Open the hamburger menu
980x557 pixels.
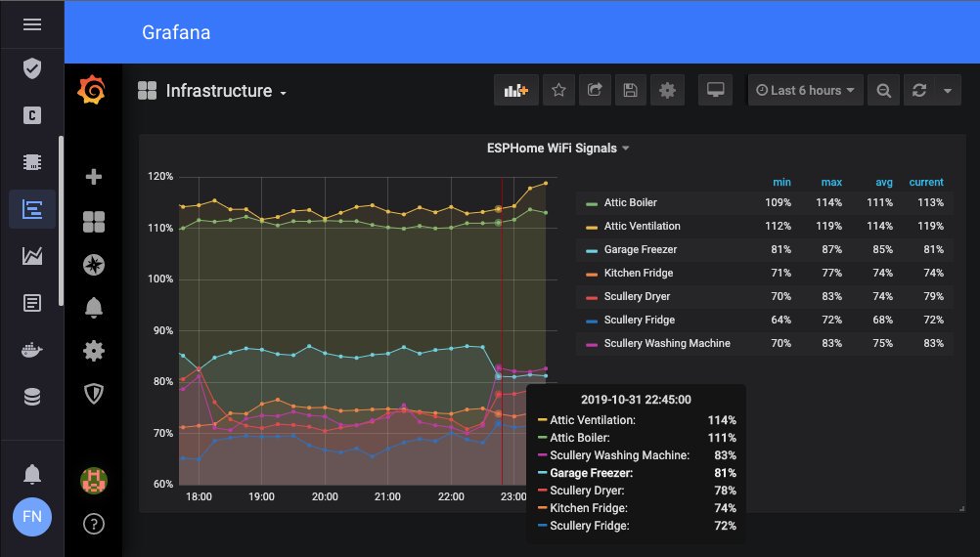tap(32, 24)
